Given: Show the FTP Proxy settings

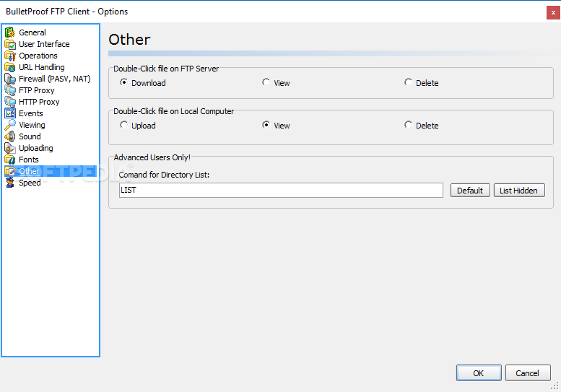Looking at the screenshot, I should 37,90.
